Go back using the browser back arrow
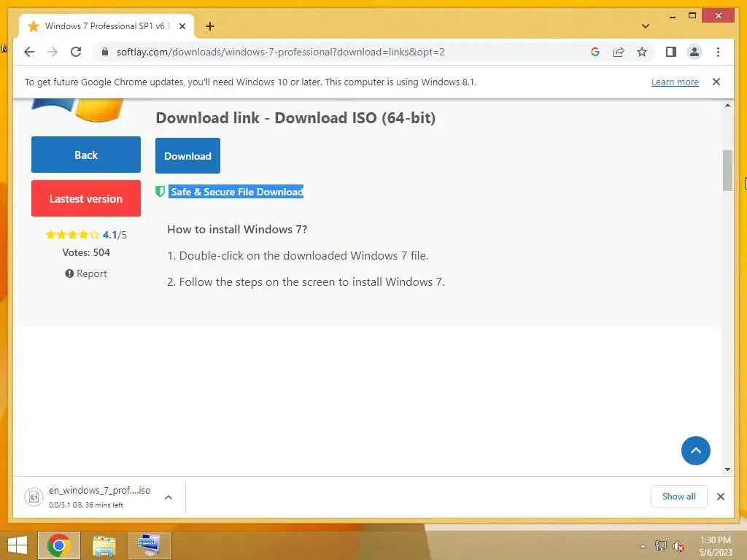 coord(29,52)
